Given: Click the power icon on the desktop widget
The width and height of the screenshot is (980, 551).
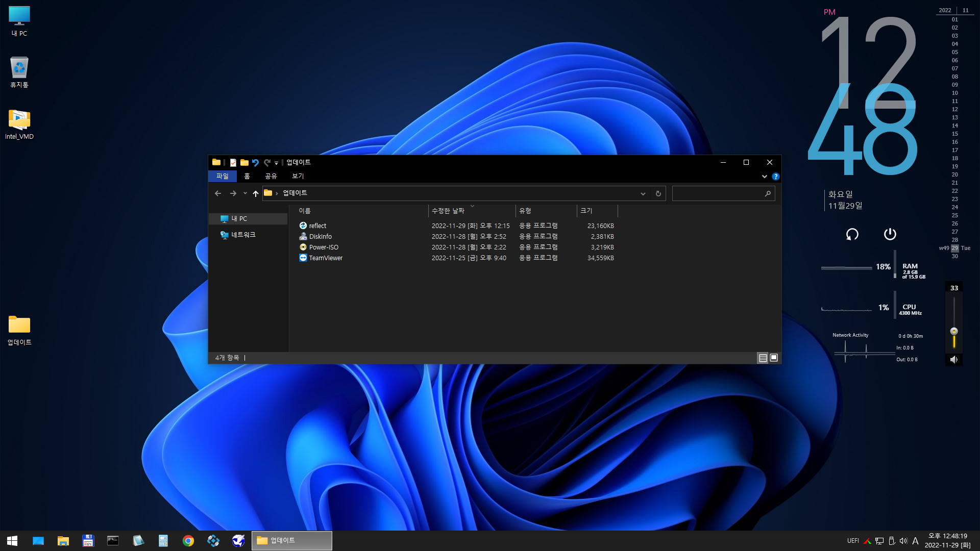Looking at the screenshot, I should pos(890,234).
